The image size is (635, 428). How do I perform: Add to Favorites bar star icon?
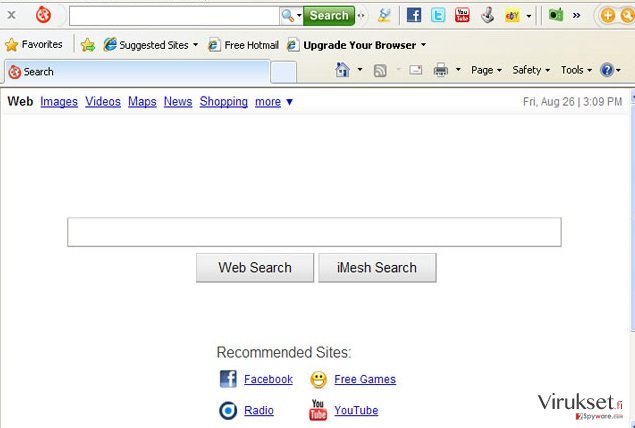point(87,45)
